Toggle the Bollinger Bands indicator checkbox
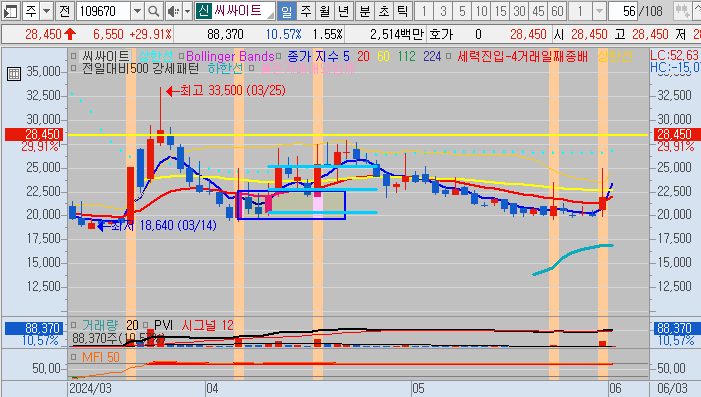701x397 pixels. [182, 56]
